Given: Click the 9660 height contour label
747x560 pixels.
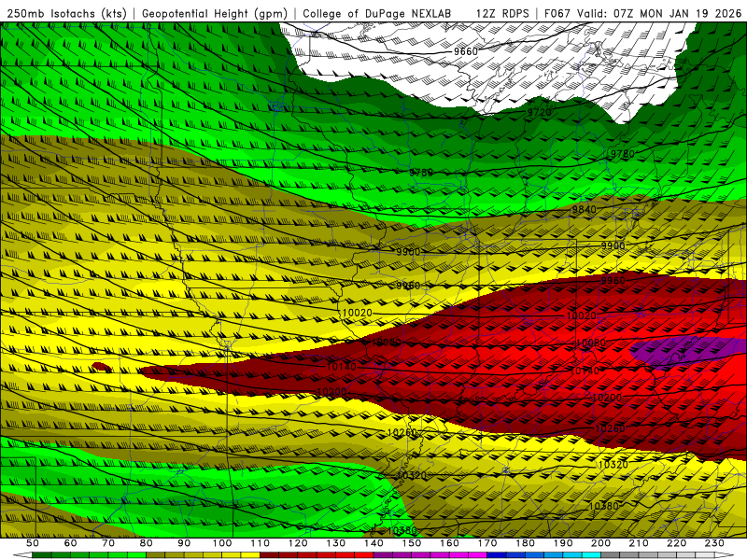Looking at the screenshot, I should click(465, 51).
